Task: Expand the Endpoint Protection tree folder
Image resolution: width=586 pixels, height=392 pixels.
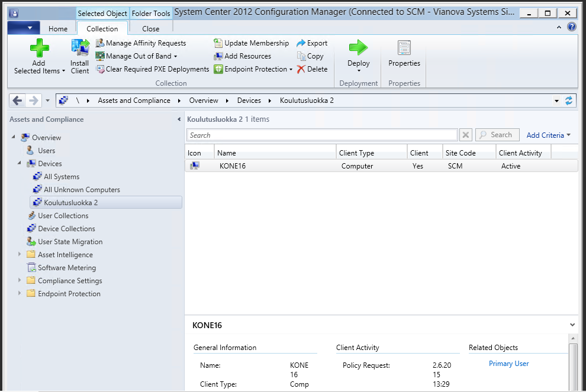Action: (20, 293)
